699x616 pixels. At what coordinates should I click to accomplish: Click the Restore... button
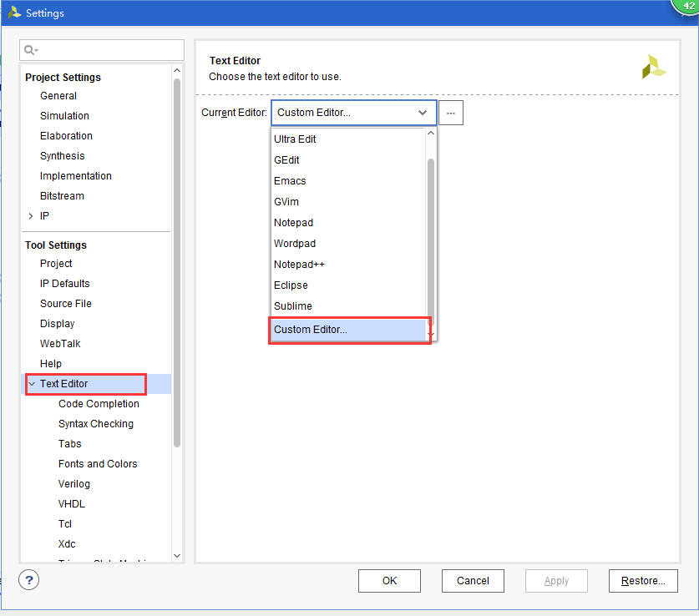[643, 581]
